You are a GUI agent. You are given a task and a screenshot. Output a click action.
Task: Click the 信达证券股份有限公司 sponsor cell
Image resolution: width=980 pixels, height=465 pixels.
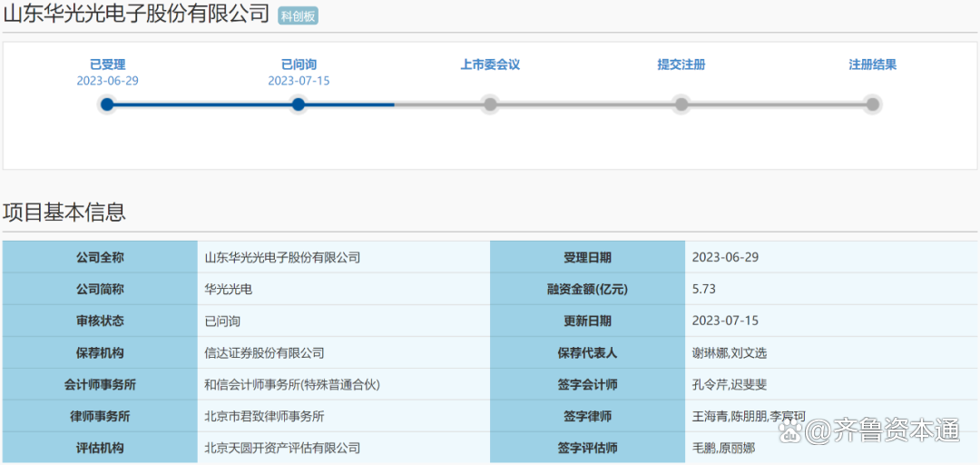click(264, 352)
